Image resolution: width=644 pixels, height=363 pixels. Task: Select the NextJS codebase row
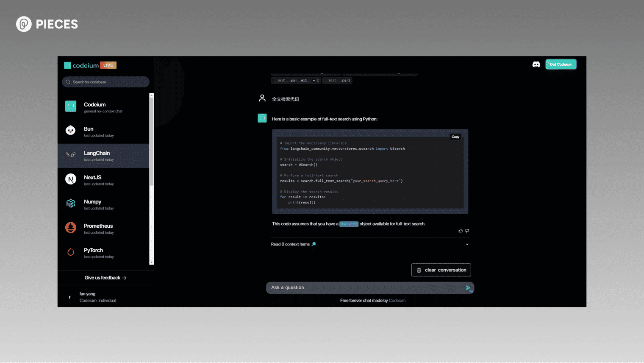click(x=103, y=180)
